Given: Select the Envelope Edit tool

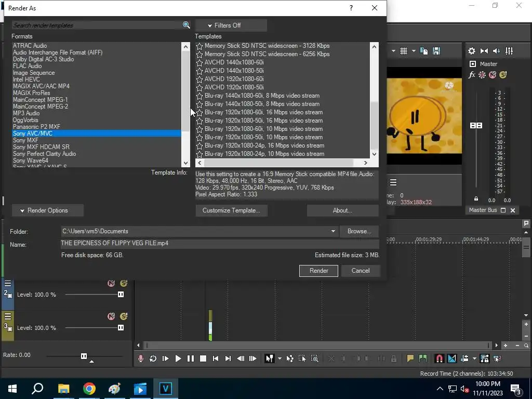Looking at the screenshot, I should 290,358.
